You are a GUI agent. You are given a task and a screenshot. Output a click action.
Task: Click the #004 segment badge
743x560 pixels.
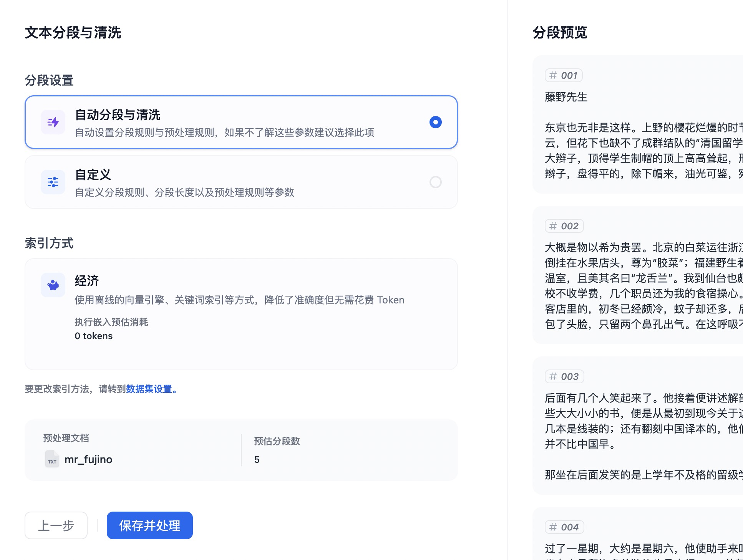[x=563, y=527]
